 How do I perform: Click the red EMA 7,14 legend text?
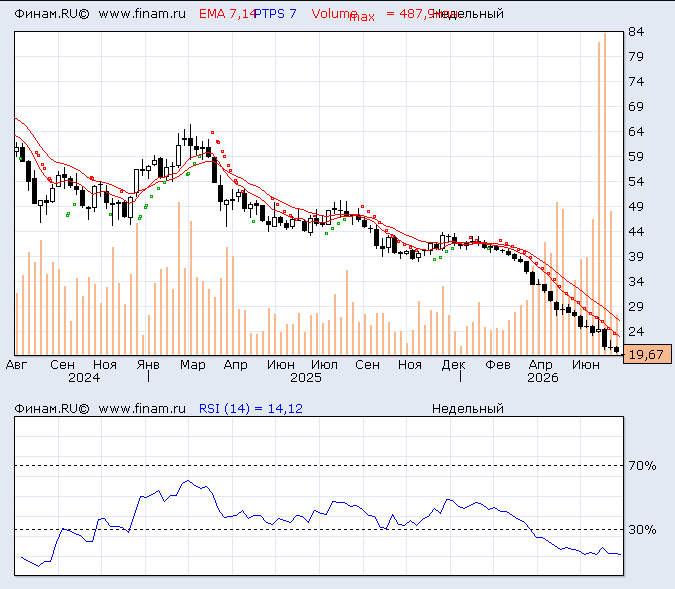[227, 13]
